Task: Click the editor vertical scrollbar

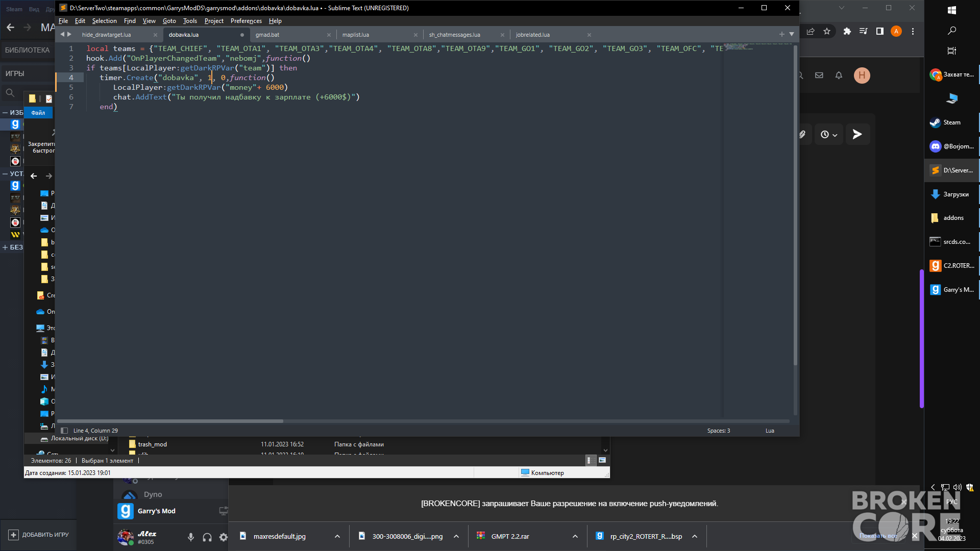Action: [x=795, y=204]
